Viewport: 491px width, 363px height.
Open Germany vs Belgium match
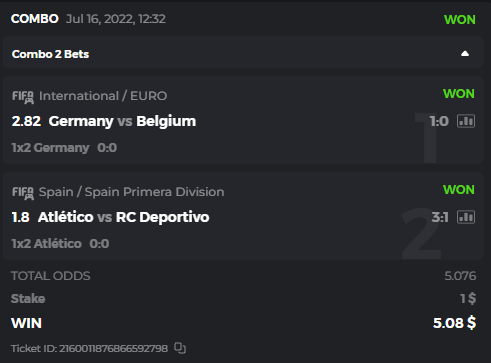pos(122,121)
